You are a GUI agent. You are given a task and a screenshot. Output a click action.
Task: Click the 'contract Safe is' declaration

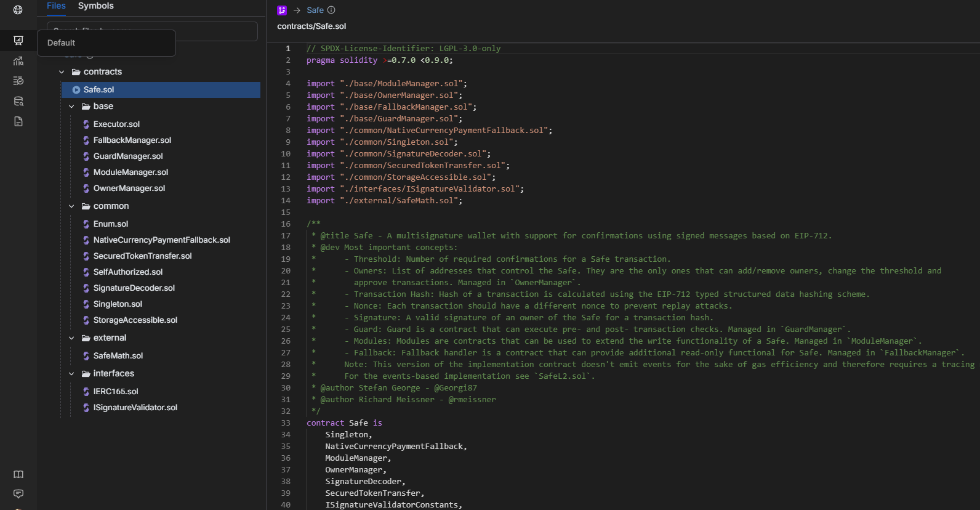tap(345, 423)
